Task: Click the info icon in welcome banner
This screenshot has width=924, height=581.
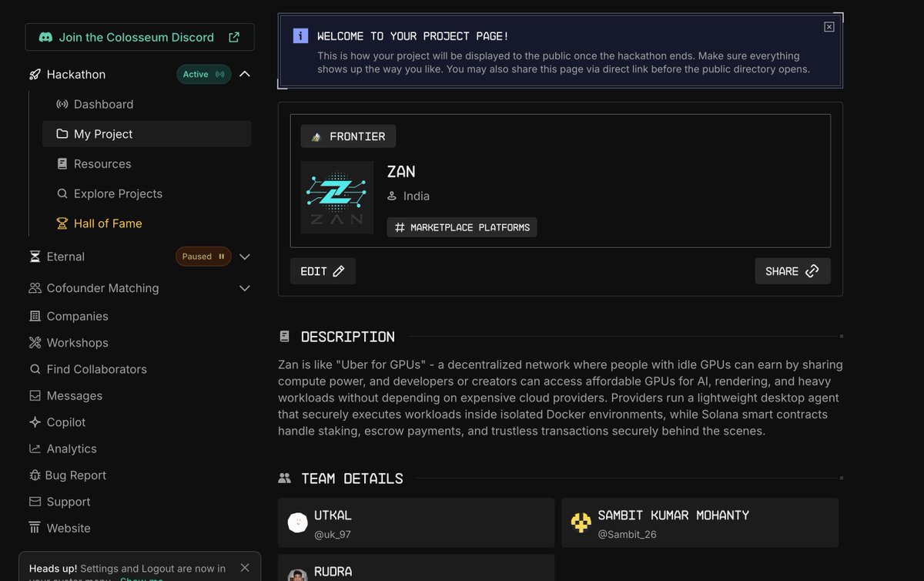Action: click(x=300, y=36)
